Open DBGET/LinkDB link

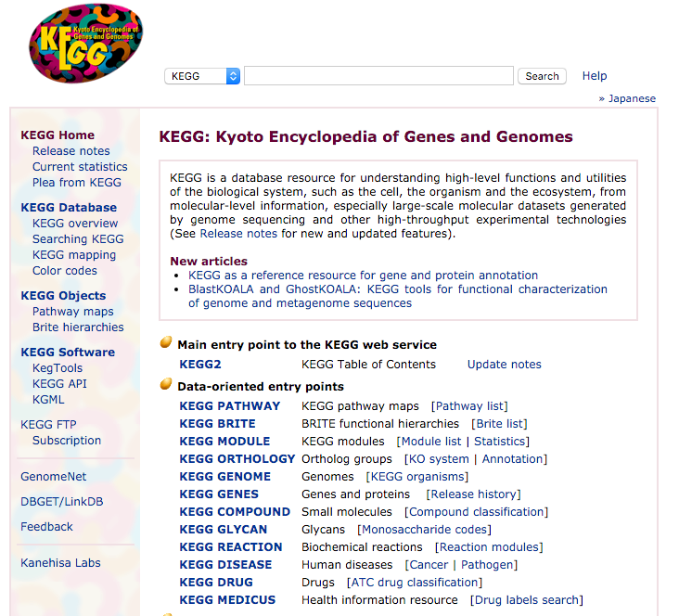pos(62,502)
